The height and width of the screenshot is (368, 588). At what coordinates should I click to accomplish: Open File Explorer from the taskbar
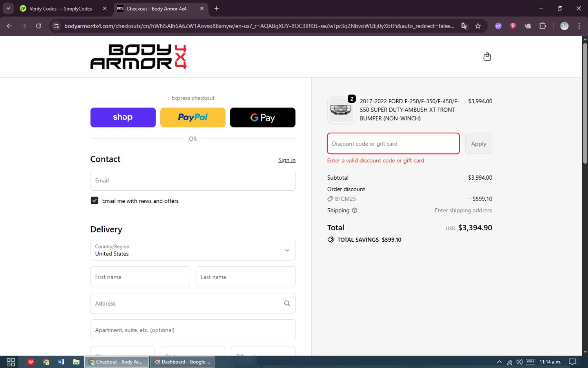tap(76, 362)
